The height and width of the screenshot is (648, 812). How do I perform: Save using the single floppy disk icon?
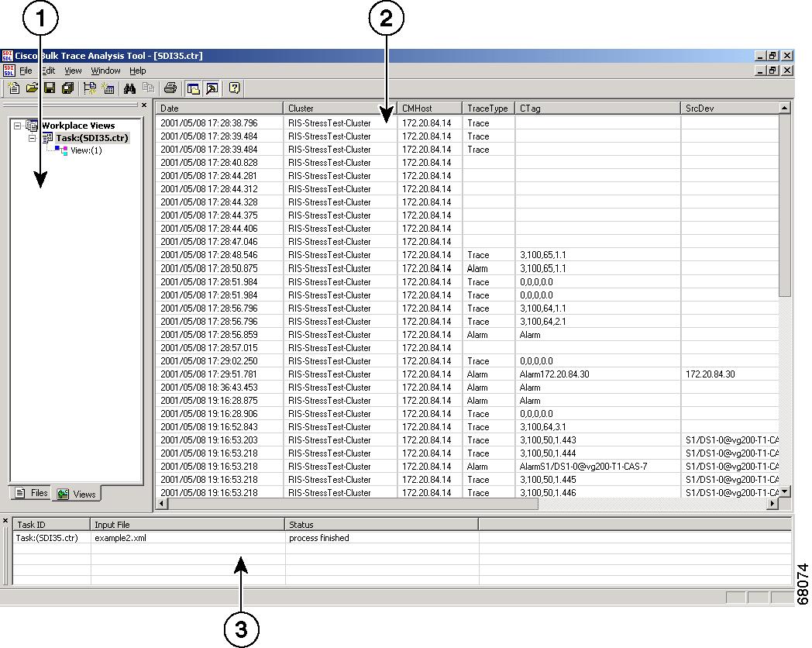point(50,88)
